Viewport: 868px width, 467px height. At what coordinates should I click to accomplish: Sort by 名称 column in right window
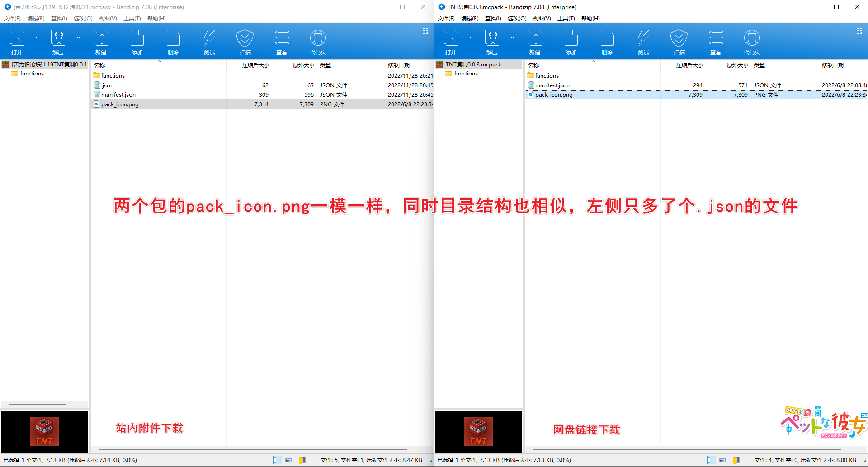[593, 66]
